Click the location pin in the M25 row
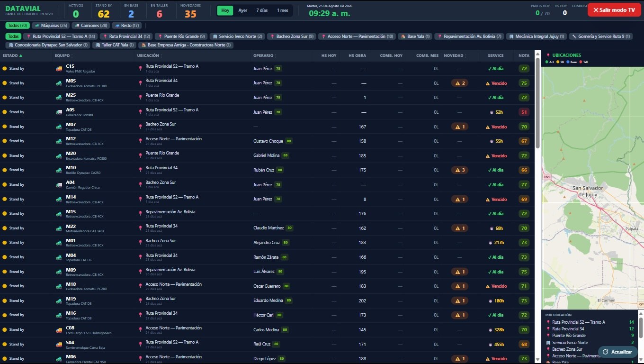The height and width of the screenshot is (364, 644). click(140, 98)
